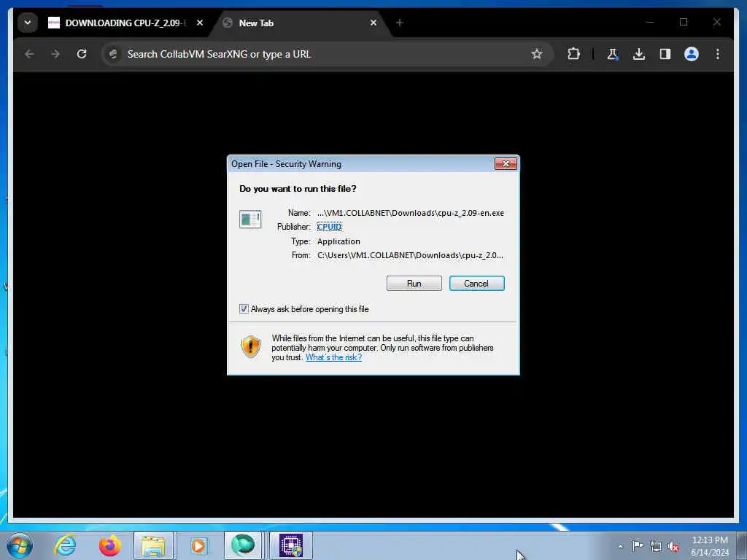
Task: Focus the Search CollabVM SearXNG address bar
Action: click(326, 54)
